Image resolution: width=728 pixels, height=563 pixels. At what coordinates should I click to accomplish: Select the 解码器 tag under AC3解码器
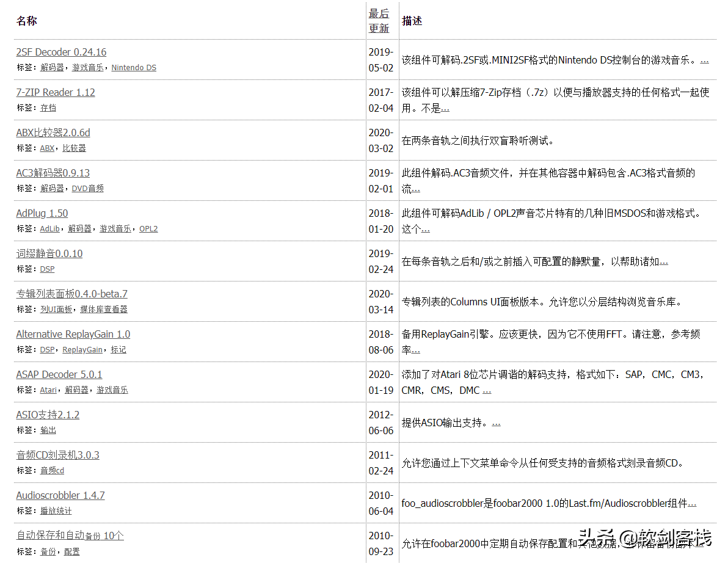(52, 189)
